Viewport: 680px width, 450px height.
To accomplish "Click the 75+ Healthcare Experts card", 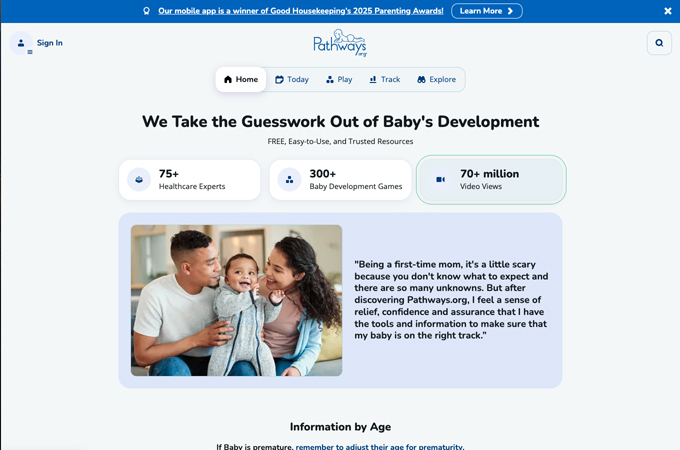I will tap(190, 179).
